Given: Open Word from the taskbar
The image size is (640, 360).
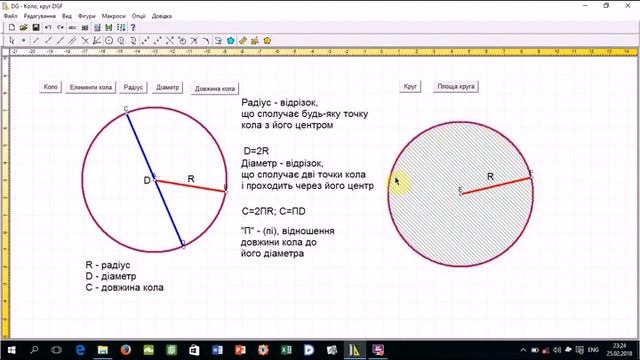Looking at the screenshot, I should pyautogui.click(x=217, y=350).
